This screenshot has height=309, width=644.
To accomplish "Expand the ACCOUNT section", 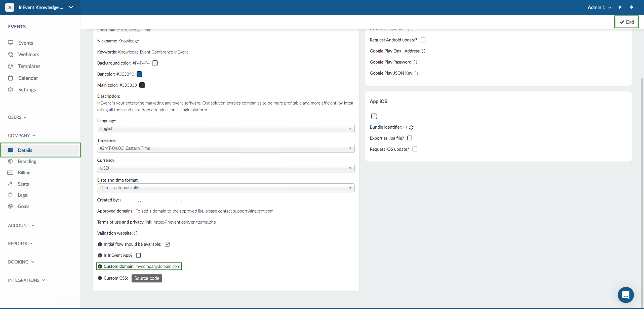I will click(21, 225).
